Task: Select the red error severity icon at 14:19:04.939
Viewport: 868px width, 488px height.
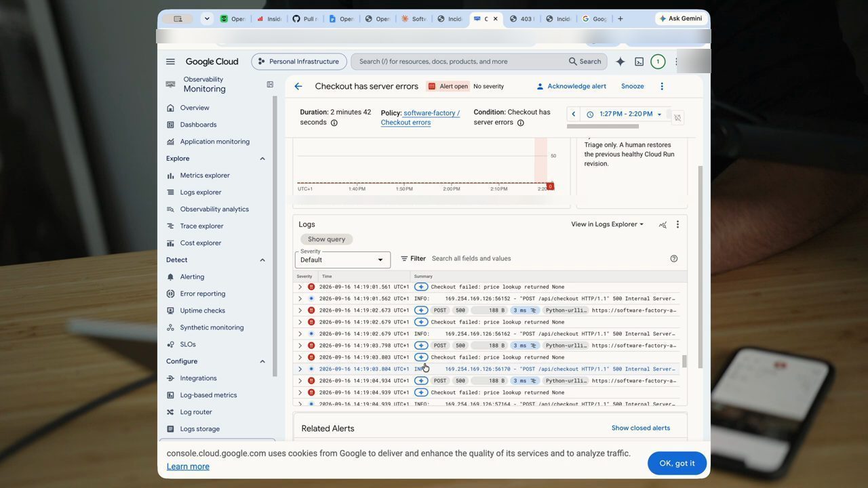Action: [x=311, y=392]
